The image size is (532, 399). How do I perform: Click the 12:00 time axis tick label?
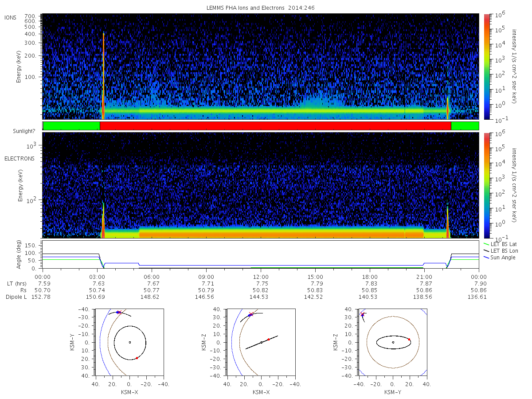pos(261,277)
